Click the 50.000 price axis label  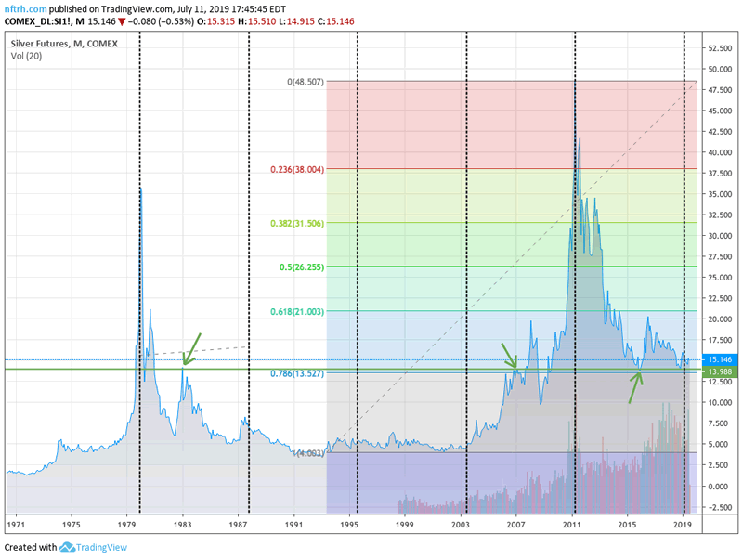point(720,69)
